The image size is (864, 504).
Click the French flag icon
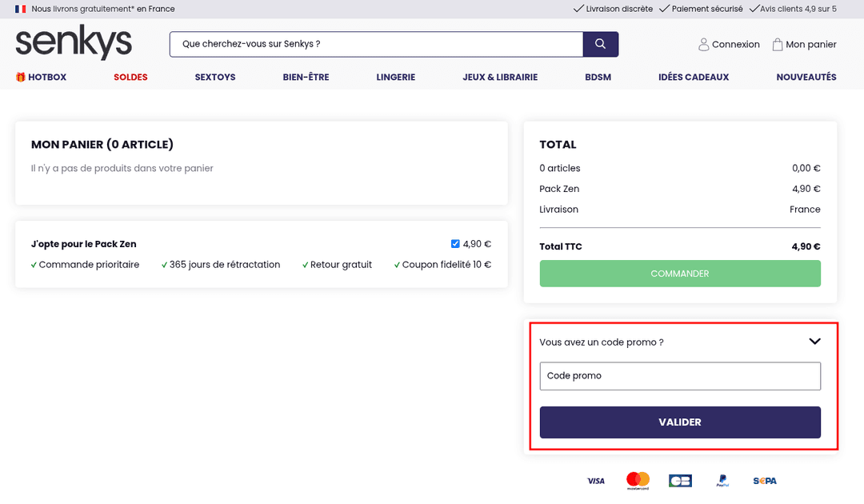point(20,9)
